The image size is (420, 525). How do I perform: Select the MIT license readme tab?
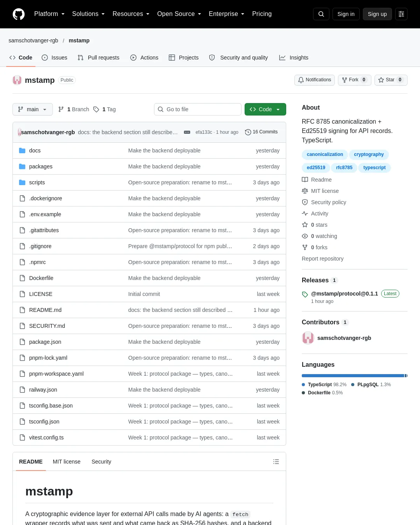coord(66,462)
